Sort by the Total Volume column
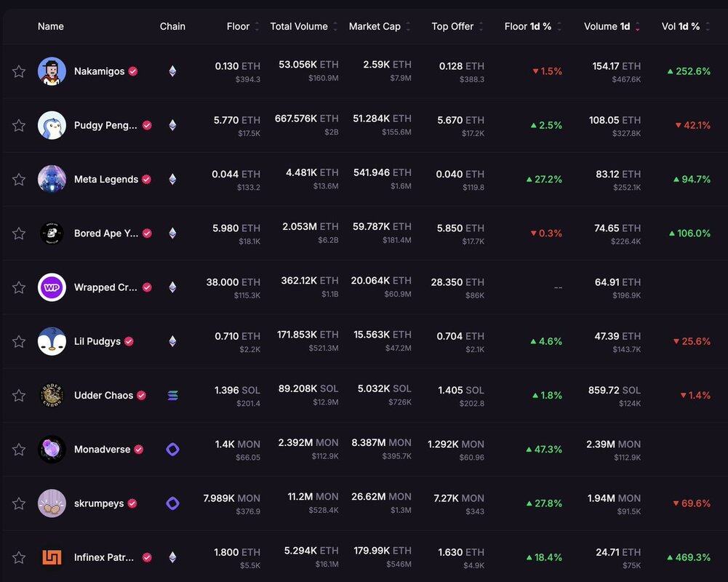The height and width of the screenshot is (582, 728). tap(299, 26)
